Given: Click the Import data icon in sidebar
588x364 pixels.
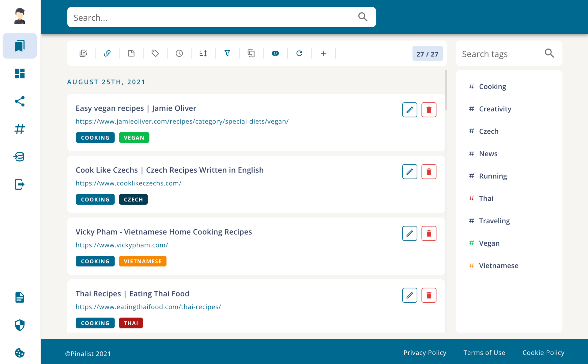Looking at the screenshot, I should pos(19,157).
